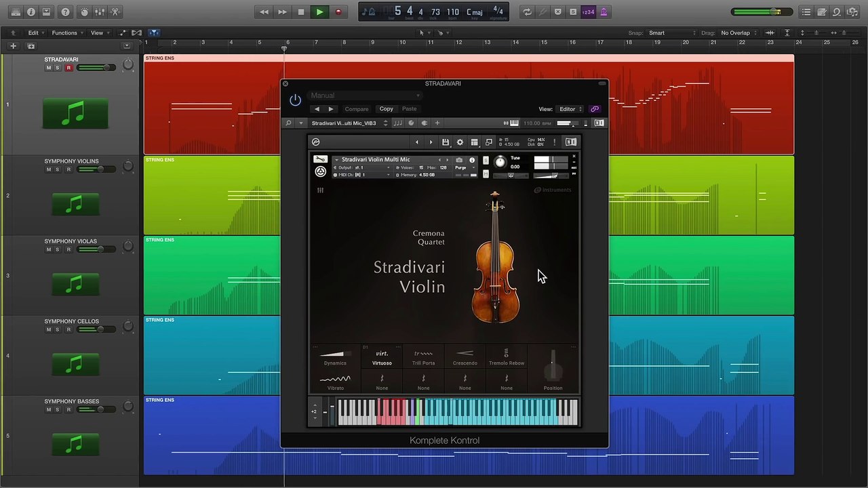Screen dimensions: 868x488
Task: Solo the SYMPHONY VIOLINS track
Action: click(58, 169)
